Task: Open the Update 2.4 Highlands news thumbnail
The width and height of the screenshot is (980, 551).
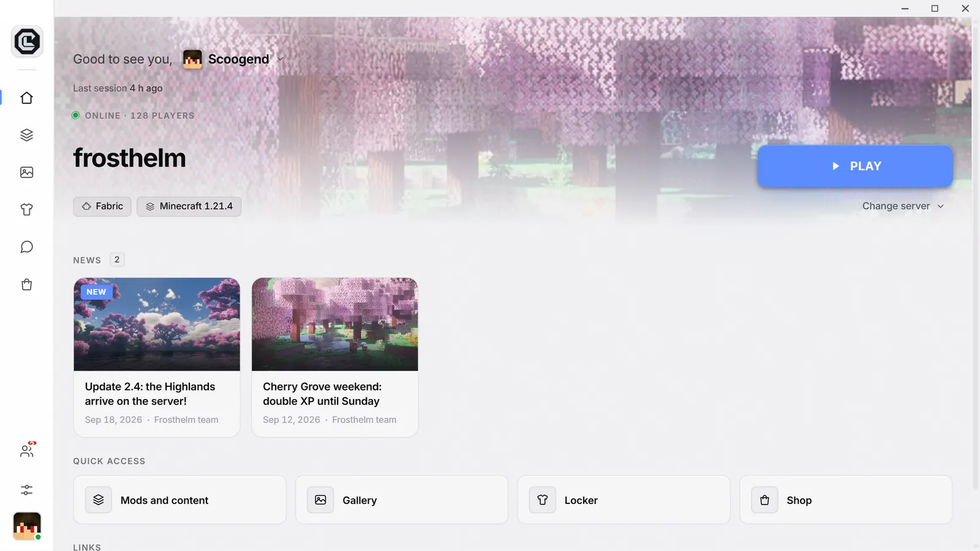Action: coord(157,324)
